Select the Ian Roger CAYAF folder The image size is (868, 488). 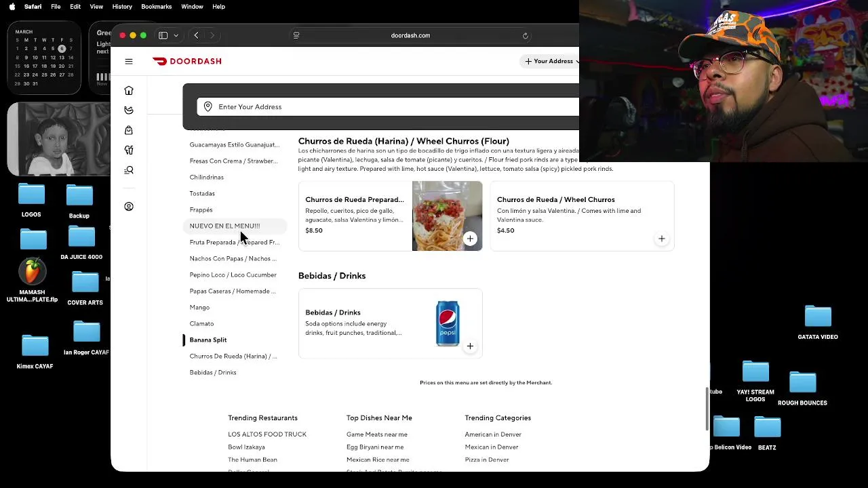coord(86,338)
